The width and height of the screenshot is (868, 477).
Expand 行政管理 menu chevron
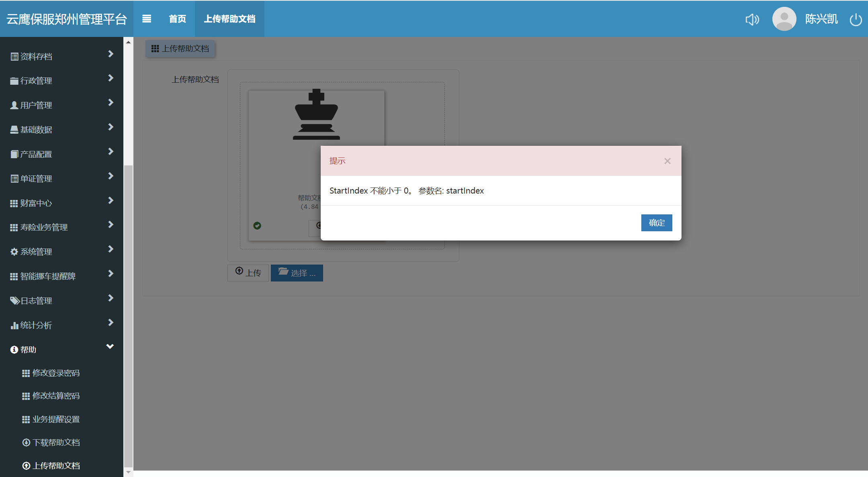(x=111, y=78)
